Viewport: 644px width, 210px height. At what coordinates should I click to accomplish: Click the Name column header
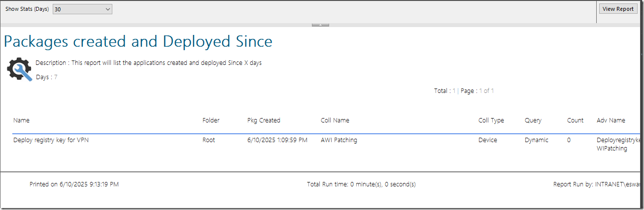pos(21,120)
